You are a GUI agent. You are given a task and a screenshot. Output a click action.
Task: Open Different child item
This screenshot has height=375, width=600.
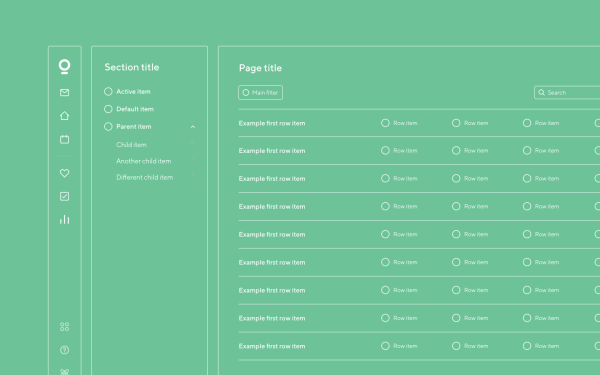click(x=145, y=177)
